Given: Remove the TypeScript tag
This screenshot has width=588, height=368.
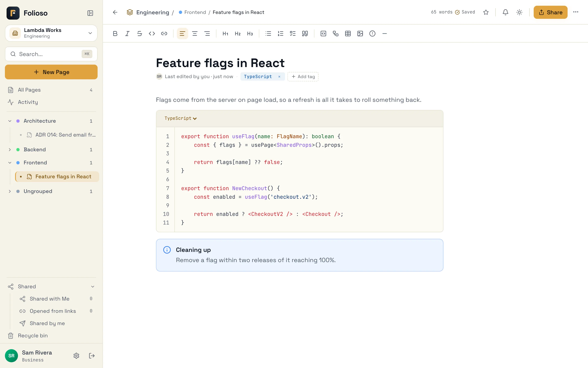Looking at the screenshot, I should tap(280, 77).
